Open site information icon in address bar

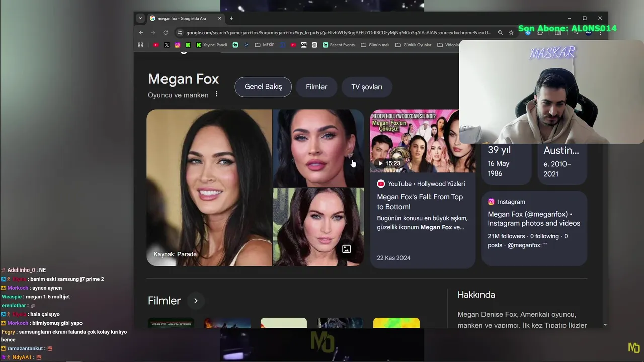coord(179,33)
